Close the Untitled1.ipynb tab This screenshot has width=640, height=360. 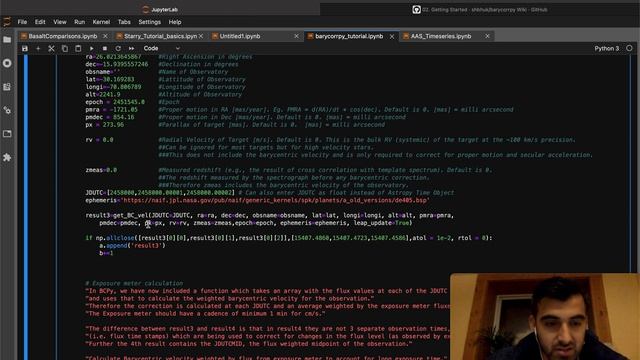(x=296, y=36)
